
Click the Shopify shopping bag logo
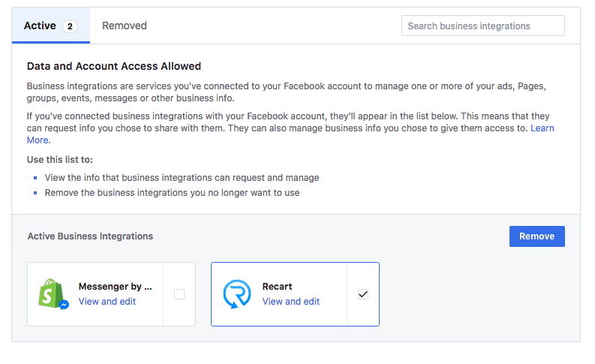[x=51, y=293]
